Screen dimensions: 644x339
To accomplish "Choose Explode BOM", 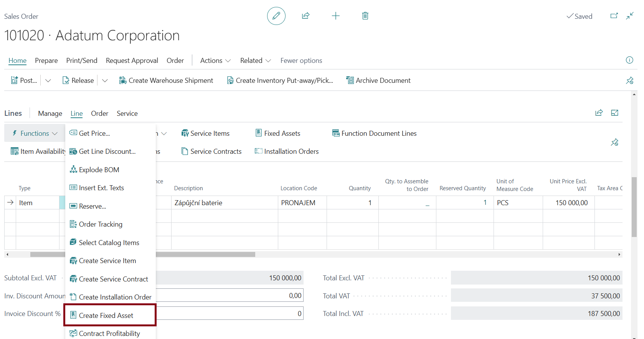I will click(111, 170).
